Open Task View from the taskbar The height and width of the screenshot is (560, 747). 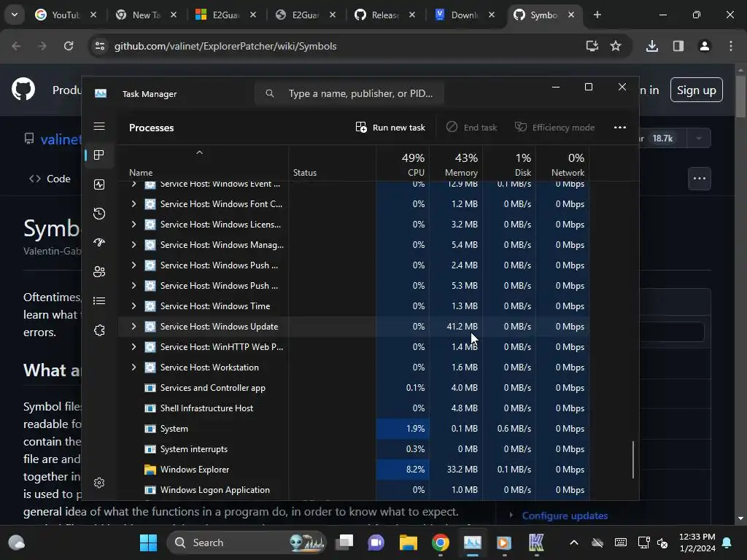pyautogui.click(x=344, y=542)
